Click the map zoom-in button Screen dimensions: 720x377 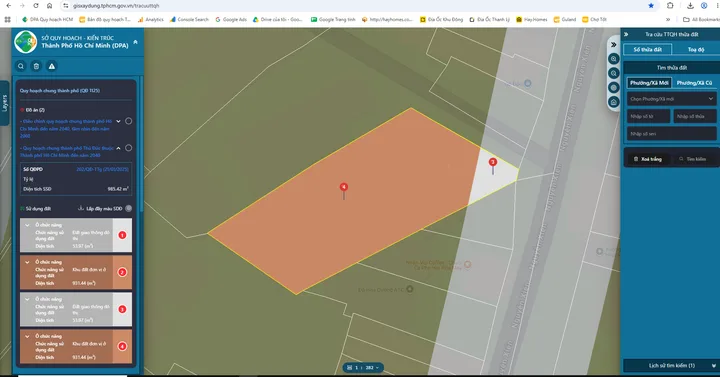click(x=613, y=59)
